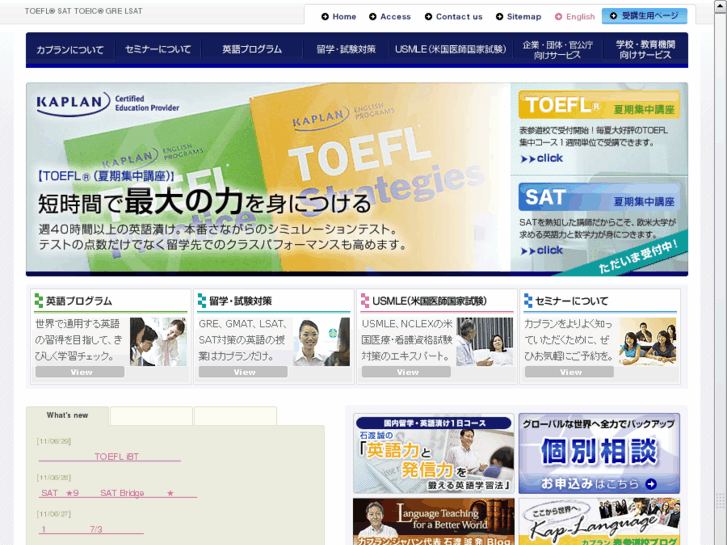Click View button in USMLE card
The height and width of the screenshot is (545, 727).
click(x=407, y=372)
